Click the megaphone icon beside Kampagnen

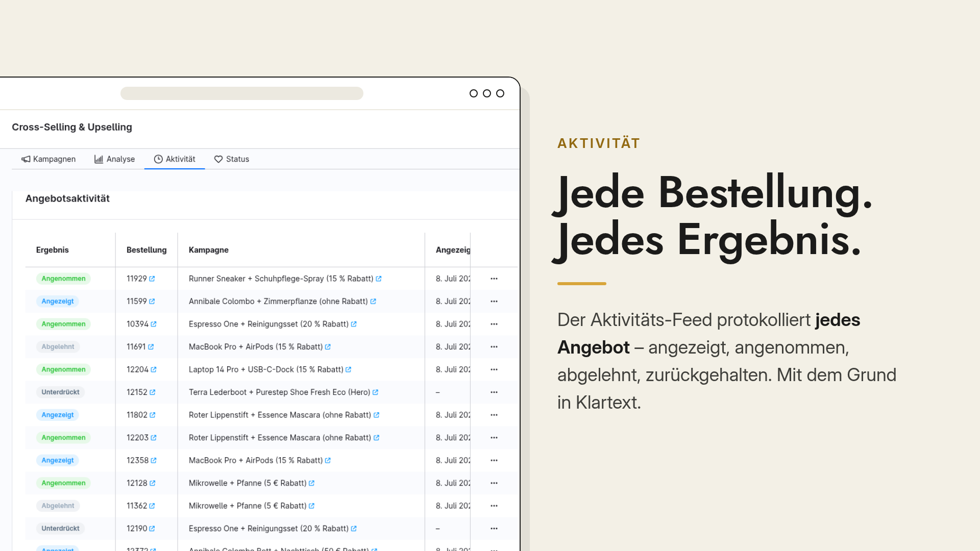coord(26,159)
